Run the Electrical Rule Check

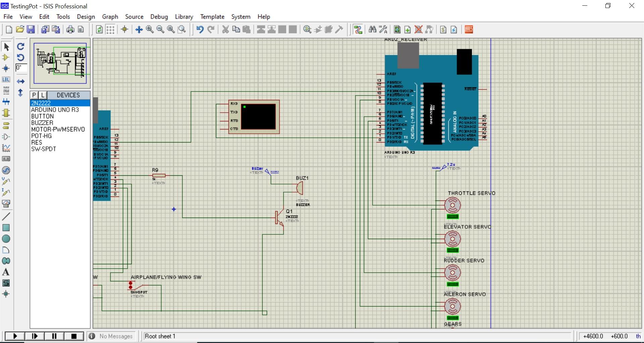click(454, 30)
